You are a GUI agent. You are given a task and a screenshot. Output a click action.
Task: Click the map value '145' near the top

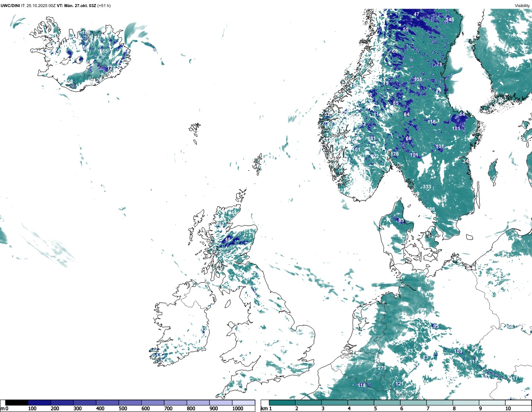click(x=450, y=20)
